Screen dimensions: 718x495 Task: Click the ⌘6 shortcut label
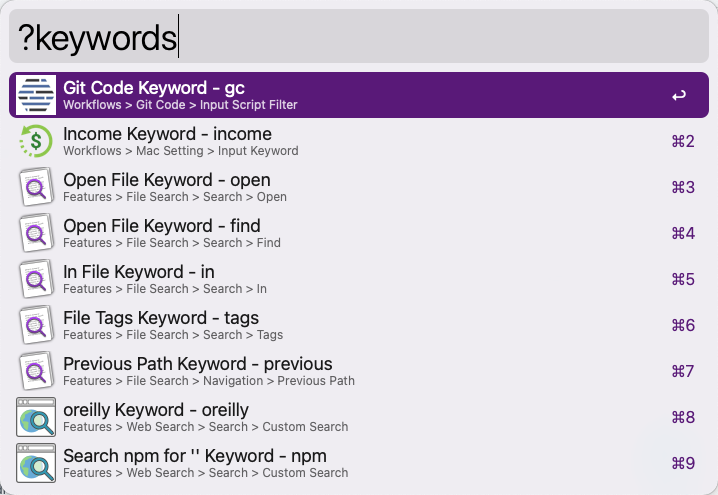click(x=683, y=325)
